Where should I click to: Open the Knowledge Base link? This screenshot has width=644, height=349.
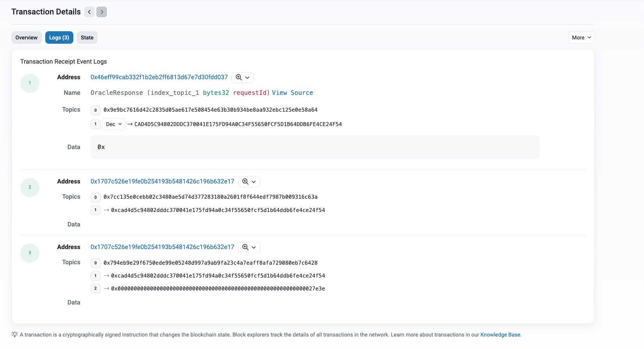(500, 335)
